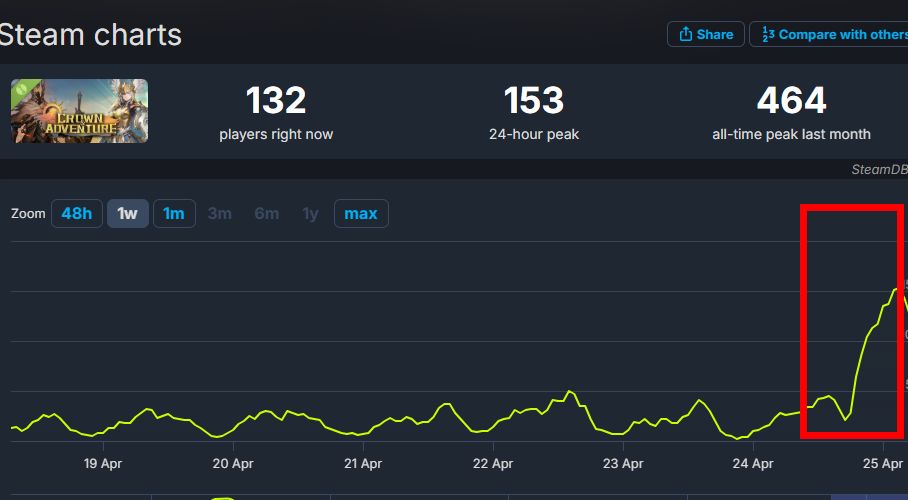Click the compare ranking icon
This screenshot has width=908, height=500.
[x=768, y=34]
